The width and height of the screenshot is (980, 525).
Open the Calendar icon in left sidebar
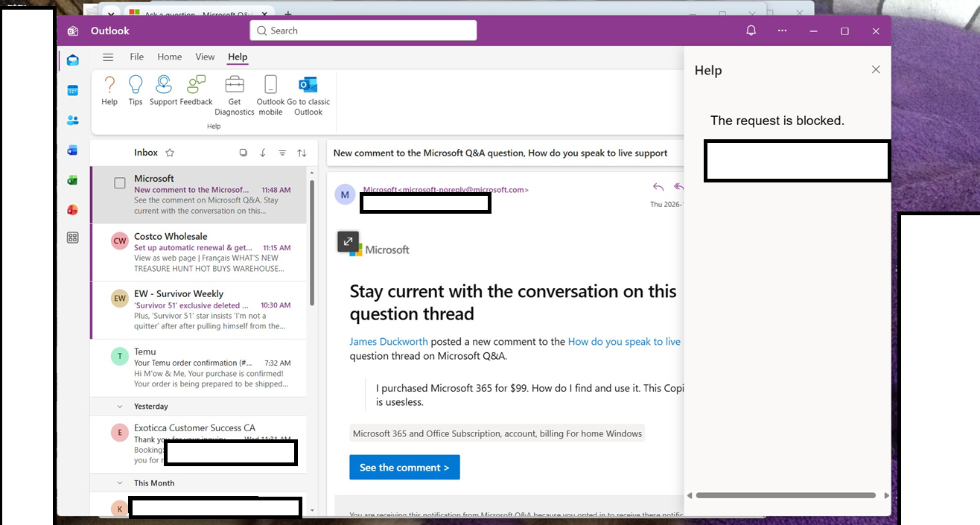pyautogui.click(x=72, y=90)
